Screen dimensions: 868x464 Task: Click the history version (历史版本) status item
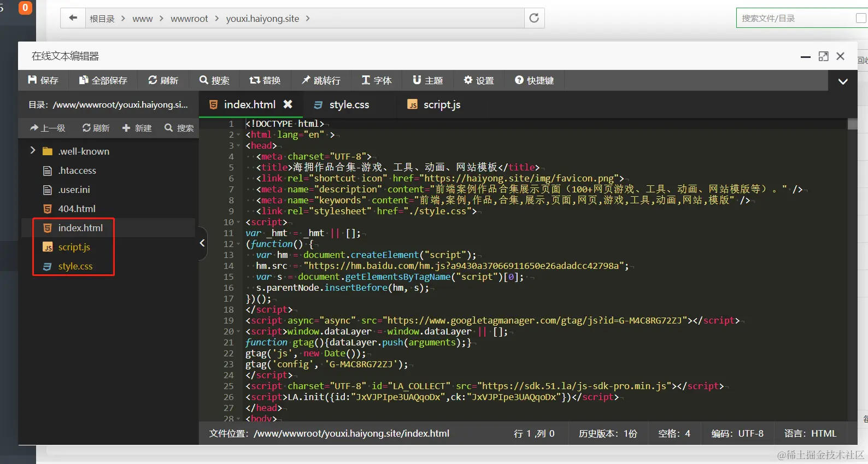tap(608, 433)
